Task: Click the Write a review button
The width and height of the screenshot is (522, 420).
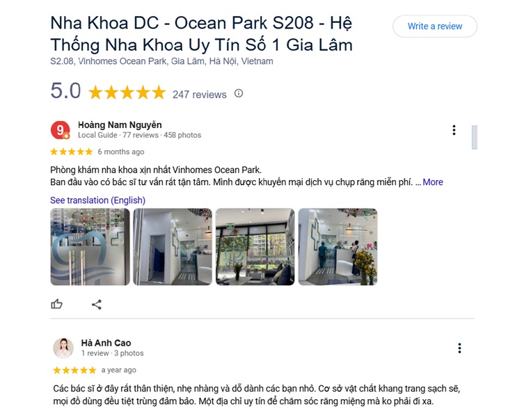Action: pyautogui.click(x=435, y=26)
